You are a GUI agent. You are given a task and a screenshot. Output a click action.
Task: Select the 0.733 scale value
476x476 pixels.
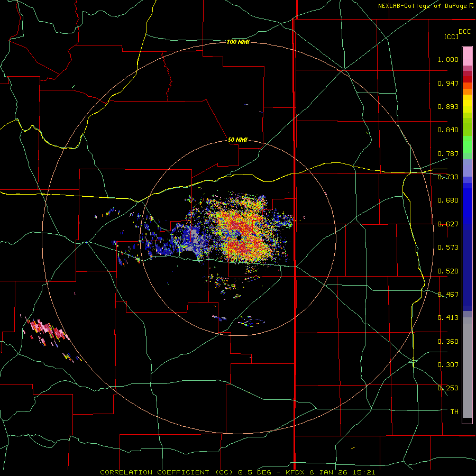(448, 177)
